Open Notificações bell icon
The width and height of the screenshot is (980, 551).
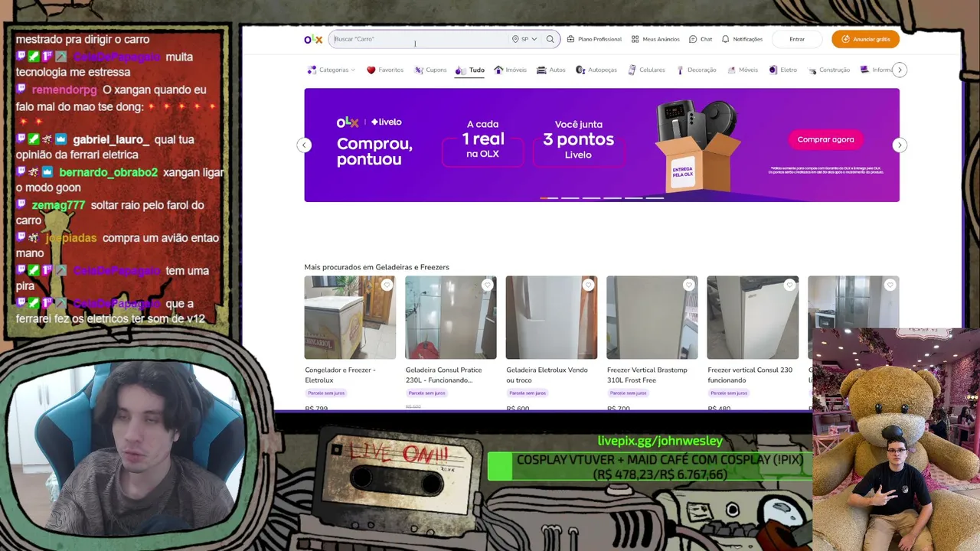click(x=742, y=39)
